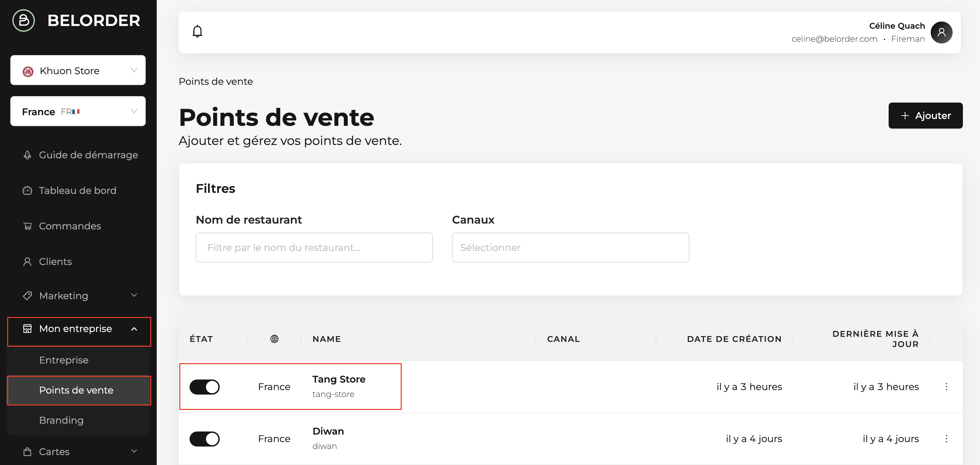Click the Belorder logo icon
Viewport: 980px width, 465px height.
(24, 21)
